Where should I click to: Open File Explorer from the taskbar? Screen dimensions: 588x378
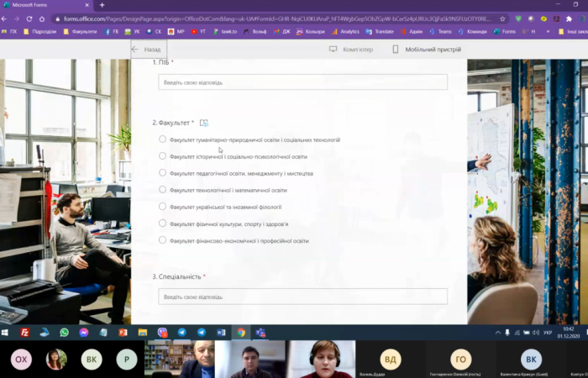point(143,333)
